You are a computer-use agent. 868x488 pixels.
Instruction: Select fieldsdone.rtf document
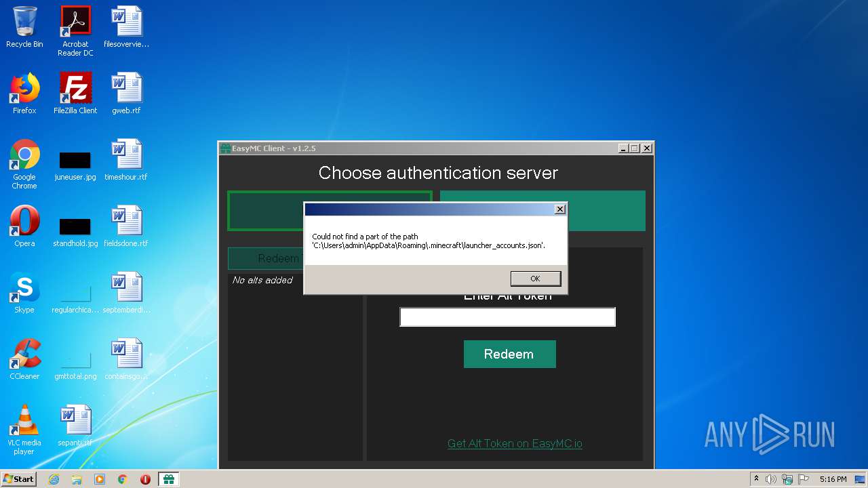click(x=126, y=226)
